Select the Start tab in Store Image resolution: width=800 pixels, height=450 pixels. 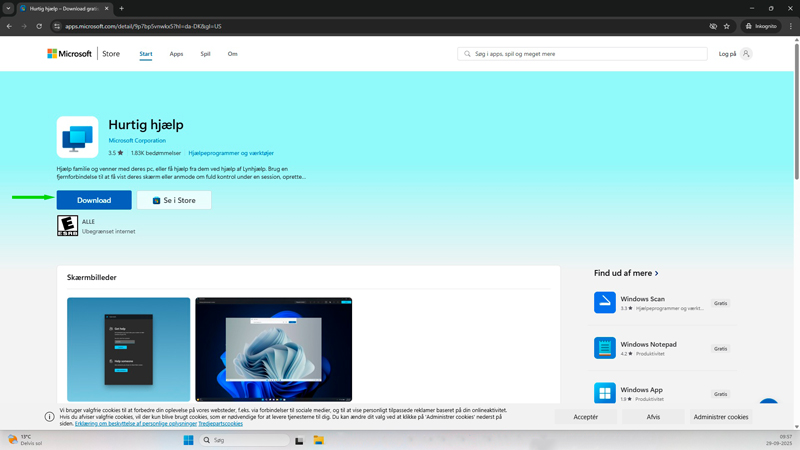point(146,54)
